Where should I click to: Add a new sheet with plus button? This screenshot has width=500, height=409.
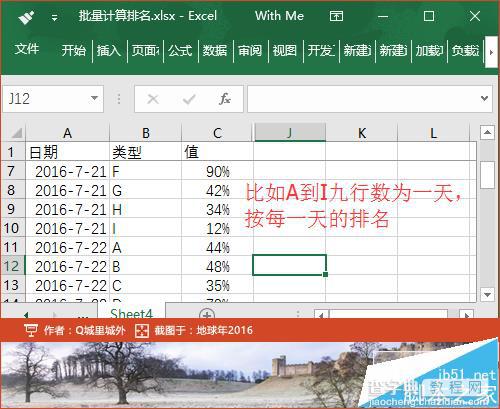tap(207, 314)
